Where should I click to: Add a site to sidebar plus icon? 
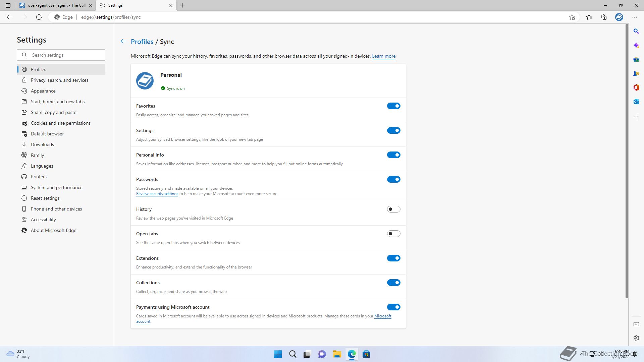pos(636,117)
